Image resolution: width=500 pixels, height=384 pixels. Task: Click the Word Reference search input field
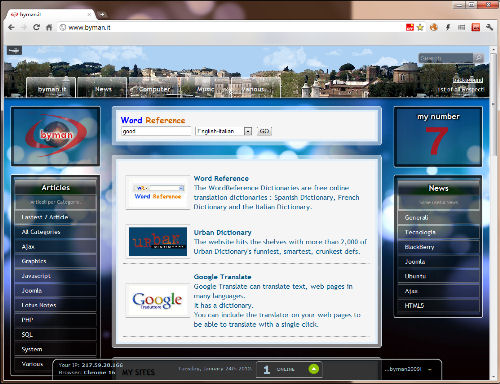pos(156,131)
